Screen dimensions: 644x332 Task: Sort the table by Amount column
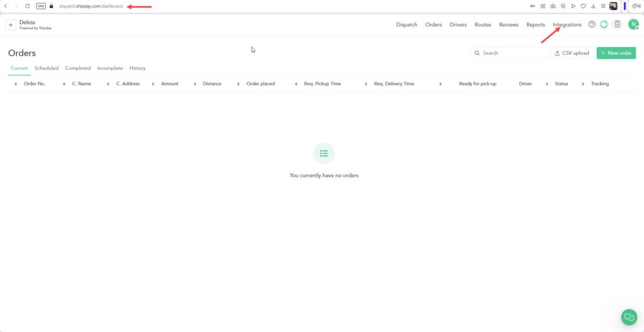click(x=170, y=84)
